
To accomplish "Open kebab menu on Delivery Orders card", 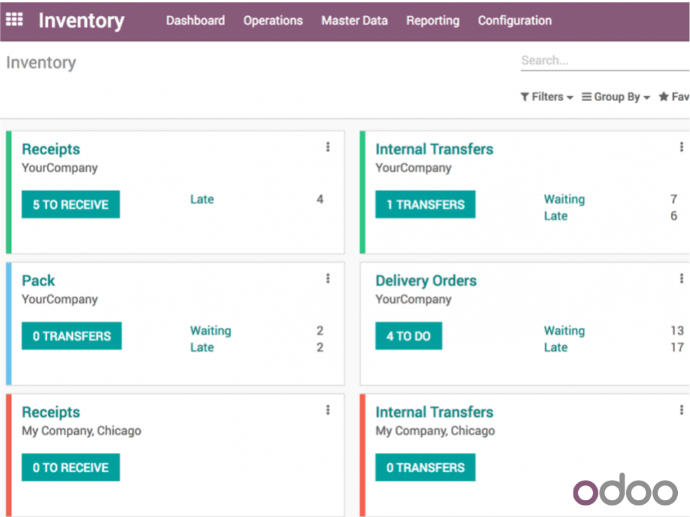I will tap(681, 279).
